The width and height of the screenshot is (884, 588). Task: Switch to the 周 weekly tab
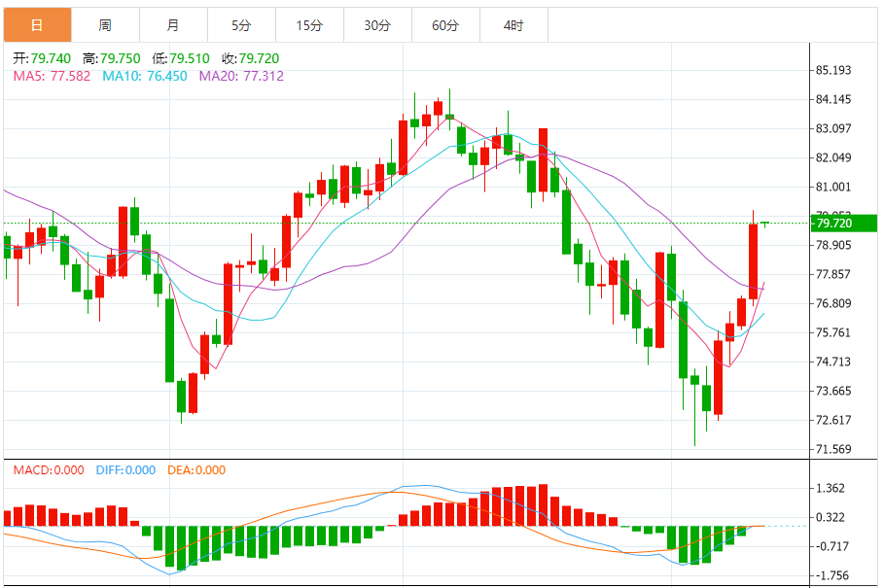(x=105, y=24)
